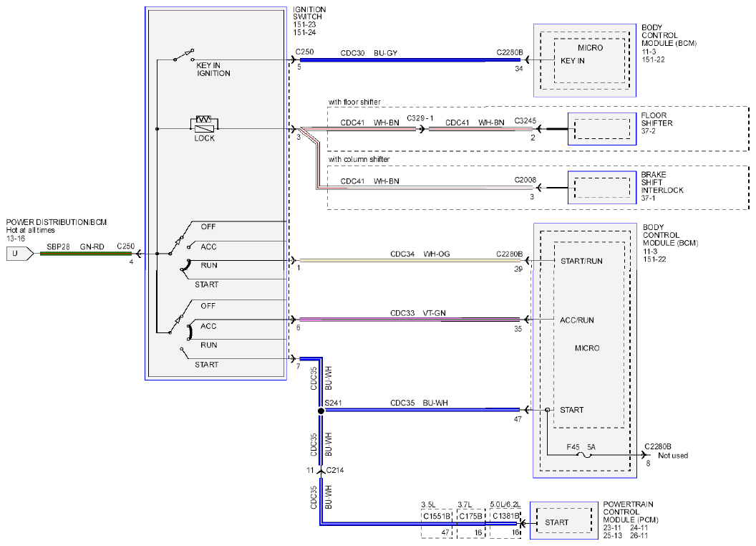Viewport: 756px width, 546px height.
Task: Click the 'Hot at all times' note
Action: pos(30,230)
